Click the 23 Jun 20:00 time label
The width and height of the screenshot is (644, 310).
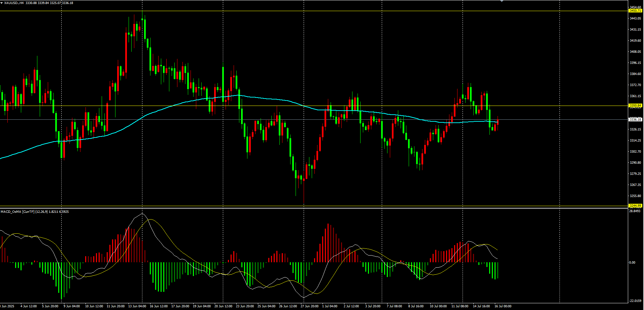point(245,306)
